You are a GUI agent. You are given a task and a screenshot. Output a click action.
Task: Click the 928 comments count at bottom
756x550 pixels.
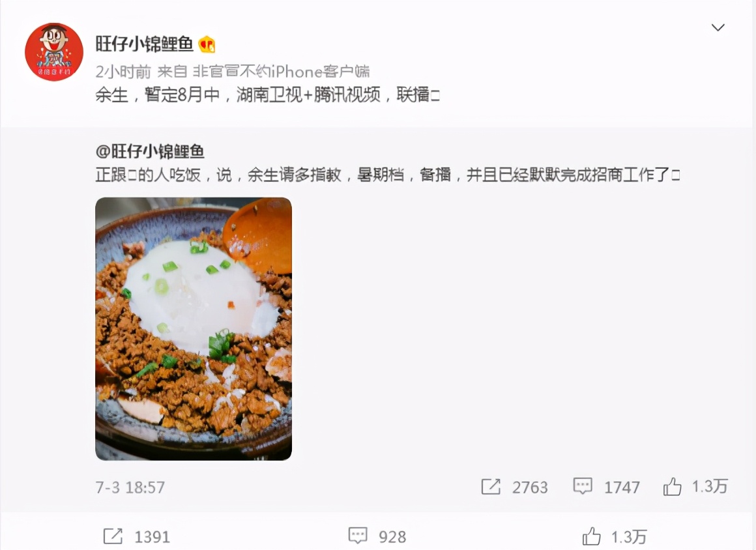pos(392,536)
